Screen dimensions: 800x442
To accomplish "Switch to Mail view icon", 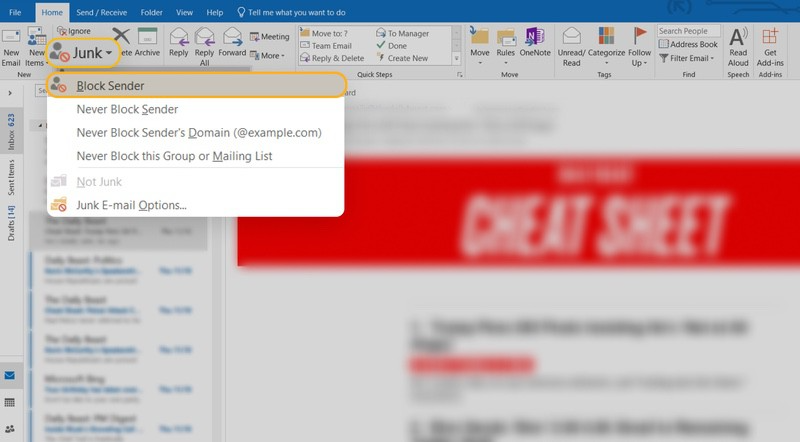I will click(10, 376).
